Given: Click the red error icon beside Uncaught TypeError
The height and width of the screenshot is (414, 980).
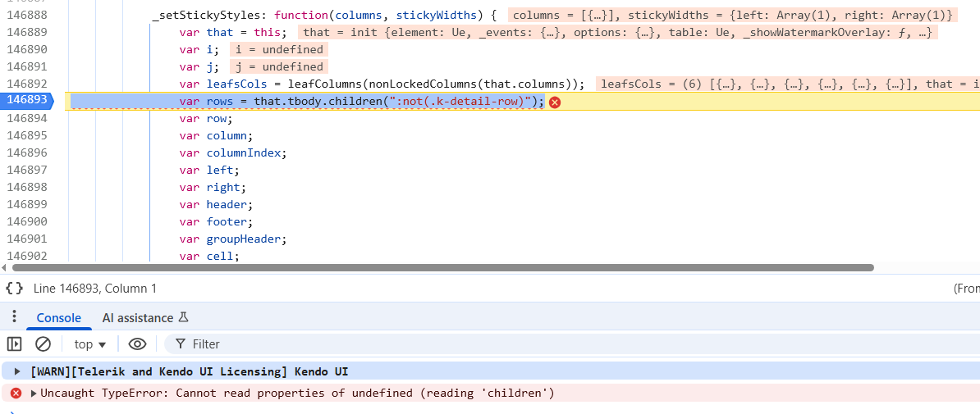Looking at the screenshot, I should pos(16,394).
